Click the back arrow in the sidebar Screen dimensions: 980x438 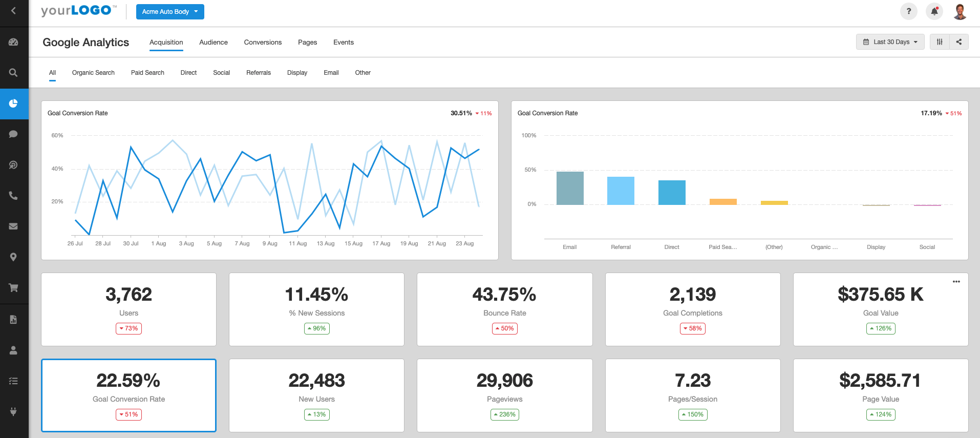coord(14,11)
